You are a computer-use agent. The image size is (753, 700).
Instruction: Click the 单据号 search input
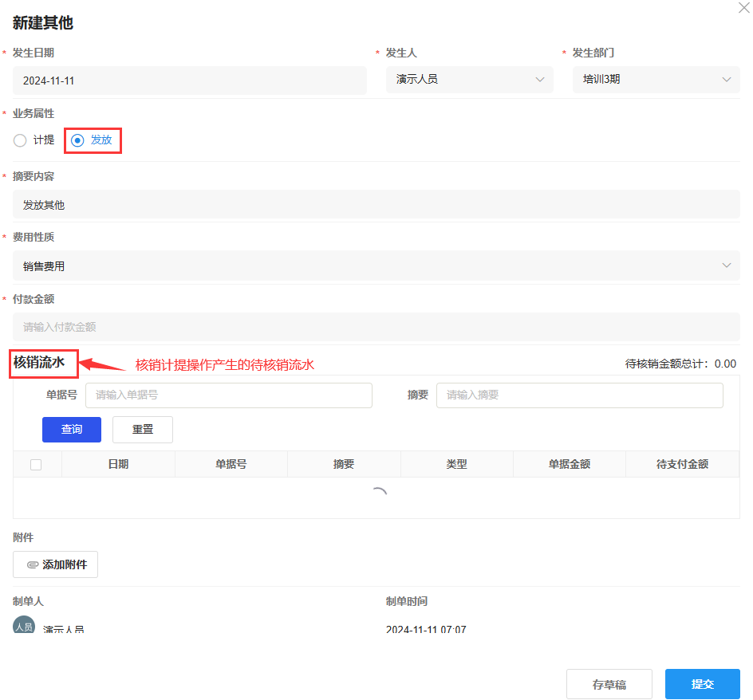228,395
